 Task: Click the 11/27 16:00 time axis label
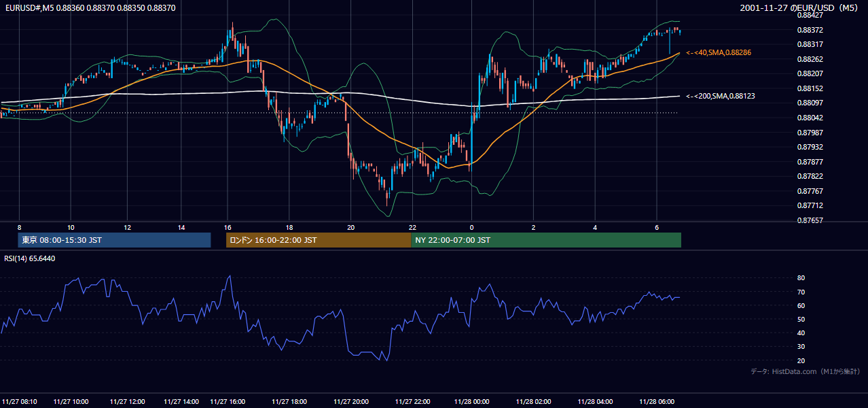[x=228, y=401]
